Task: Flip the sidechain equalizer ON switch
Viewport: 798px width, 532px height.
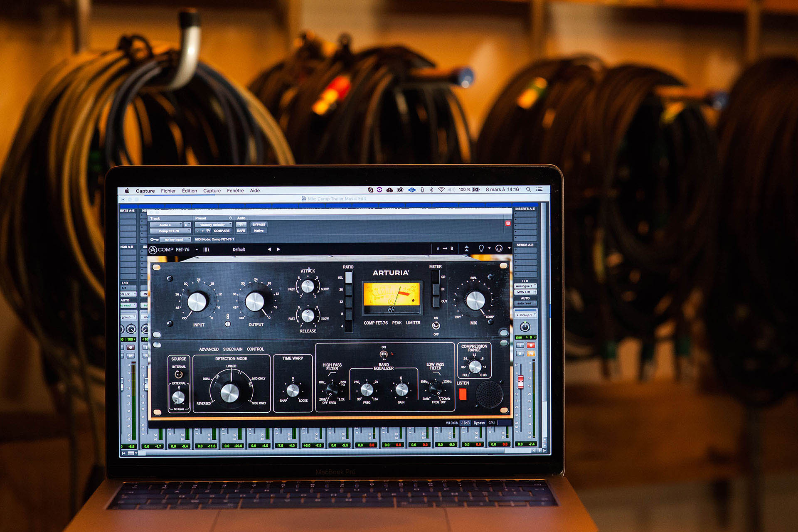Action: click(384, 355)
